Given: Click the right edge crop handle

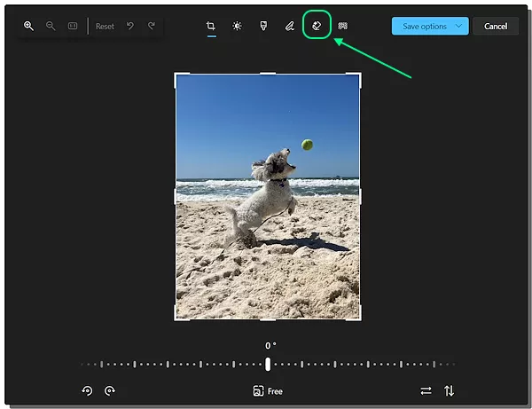Looking at the screenshot, I should tap(360, 197).
